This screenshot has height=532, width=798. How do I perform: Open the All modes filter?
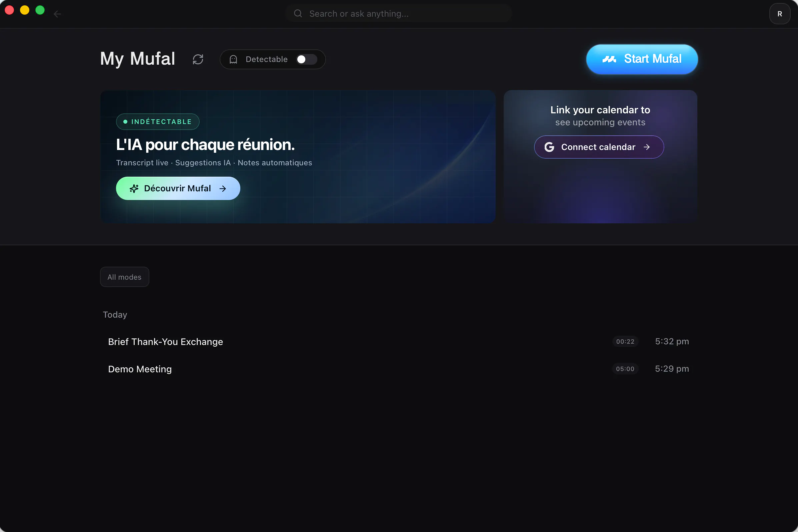tap(125, 277)
